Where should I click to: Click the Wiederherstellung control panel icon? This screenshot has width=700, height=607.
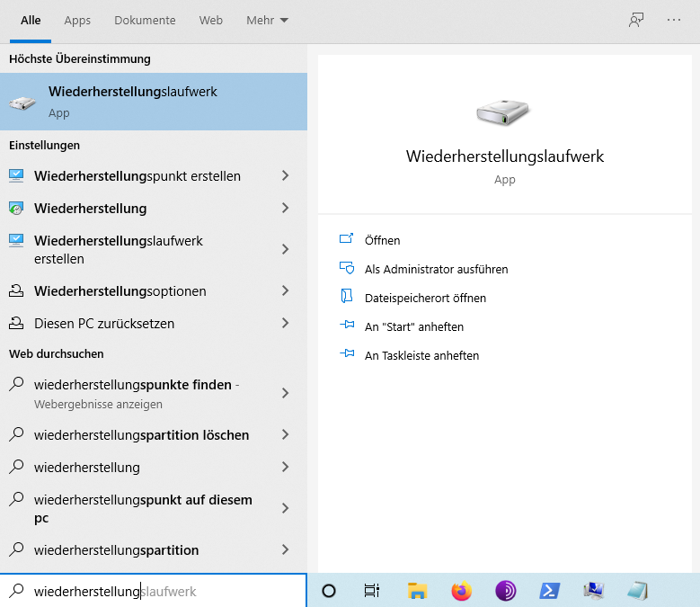(x=16, y=208)
